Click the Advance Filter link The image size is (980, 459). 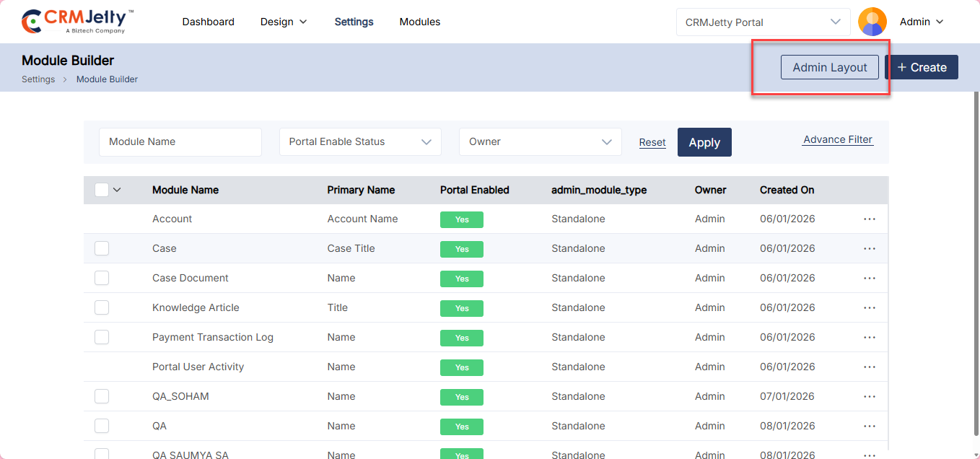837,140
